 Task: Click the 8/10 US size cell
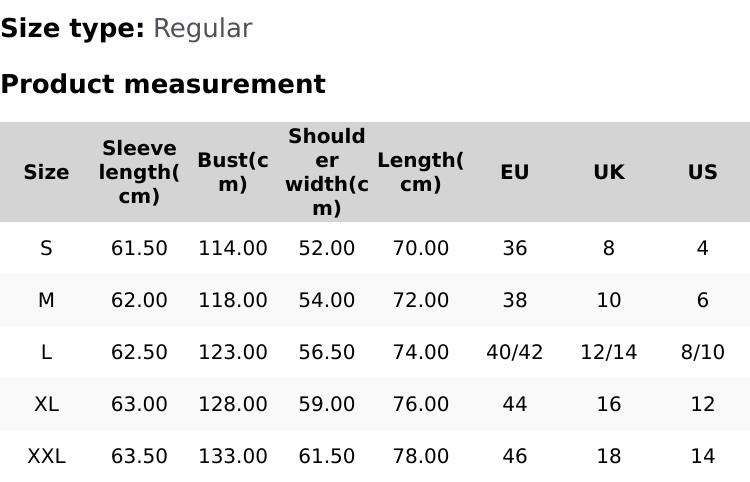[702, 352]
